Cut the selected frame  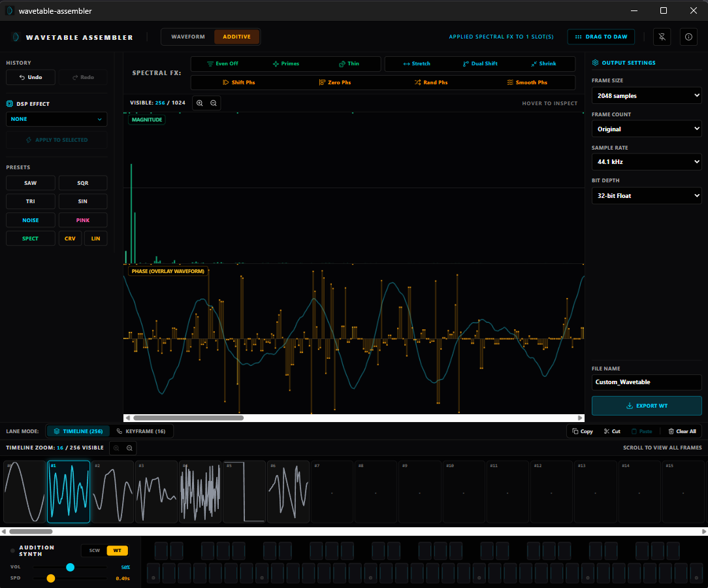612,431
